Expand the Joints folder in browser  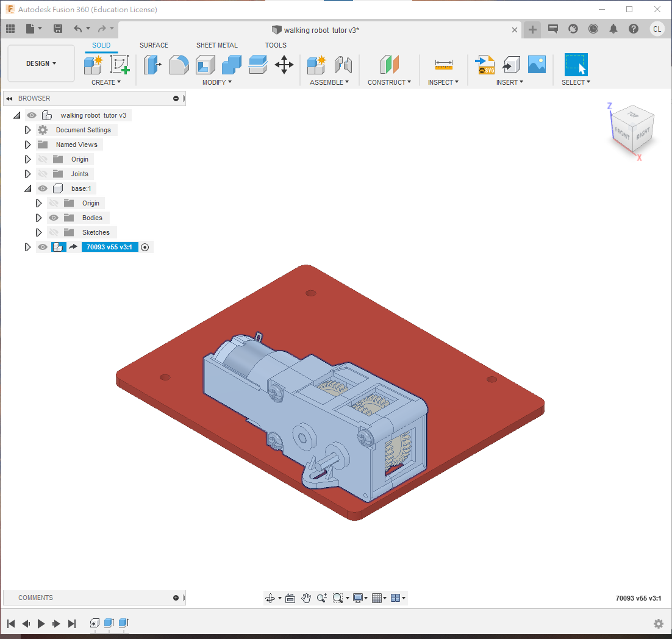[27, 174]
